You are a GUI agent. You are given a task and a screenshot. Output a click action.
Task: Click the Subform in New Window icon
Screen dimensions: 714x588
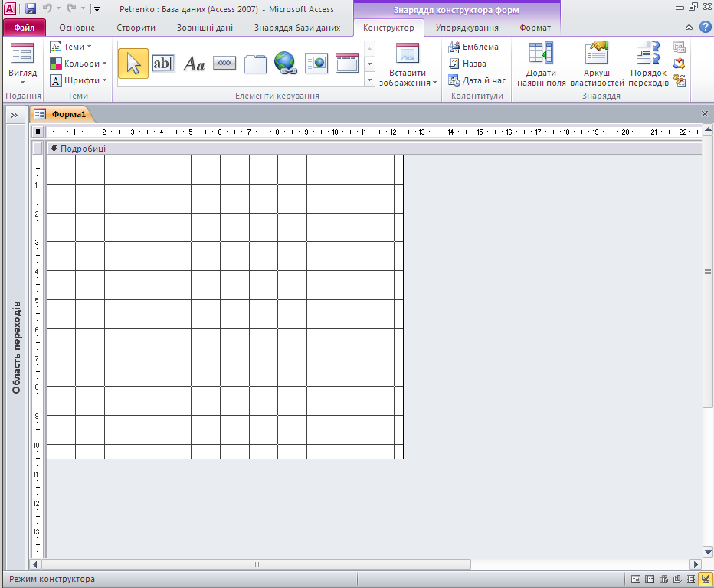[679, 47]
